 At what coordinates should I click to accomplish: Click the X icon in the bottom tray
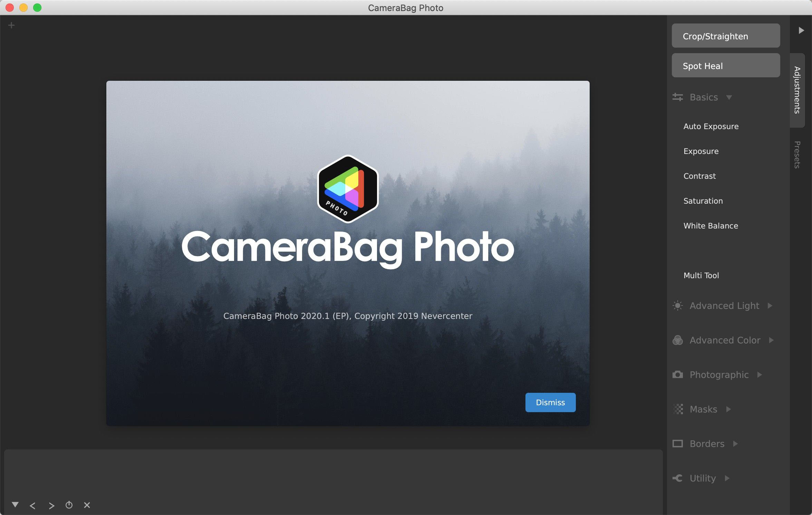pos(87,505)
